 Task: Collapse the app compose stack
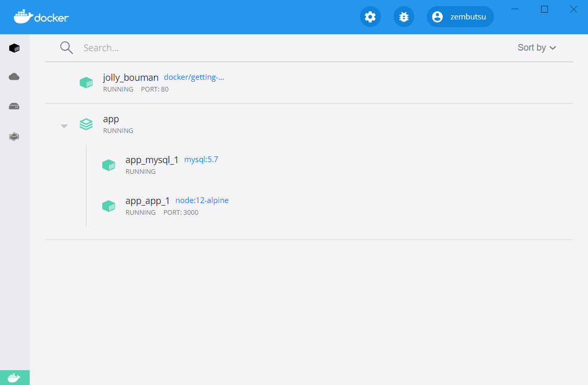click(64, 126)
